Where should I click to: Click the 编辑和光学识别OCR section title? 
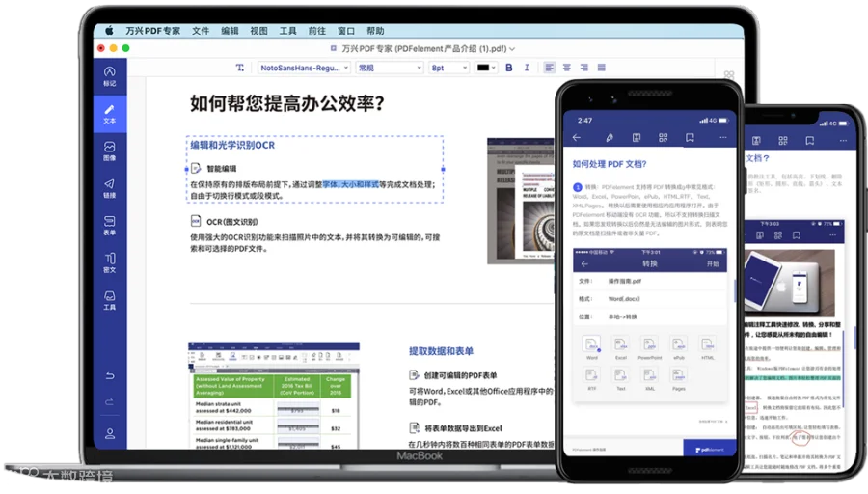(x=232, y=145)
